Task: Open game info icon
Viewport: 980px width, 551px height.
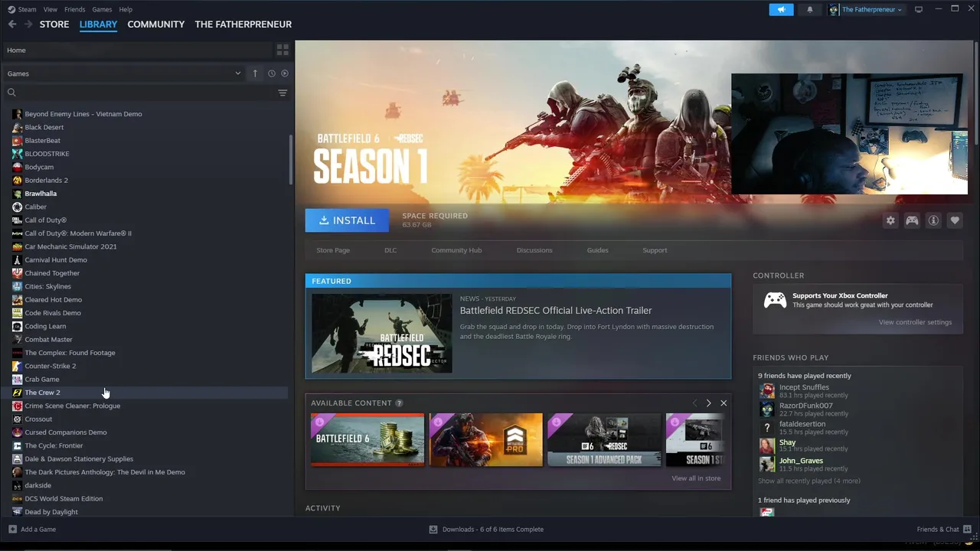Action: tap(933, 220)
